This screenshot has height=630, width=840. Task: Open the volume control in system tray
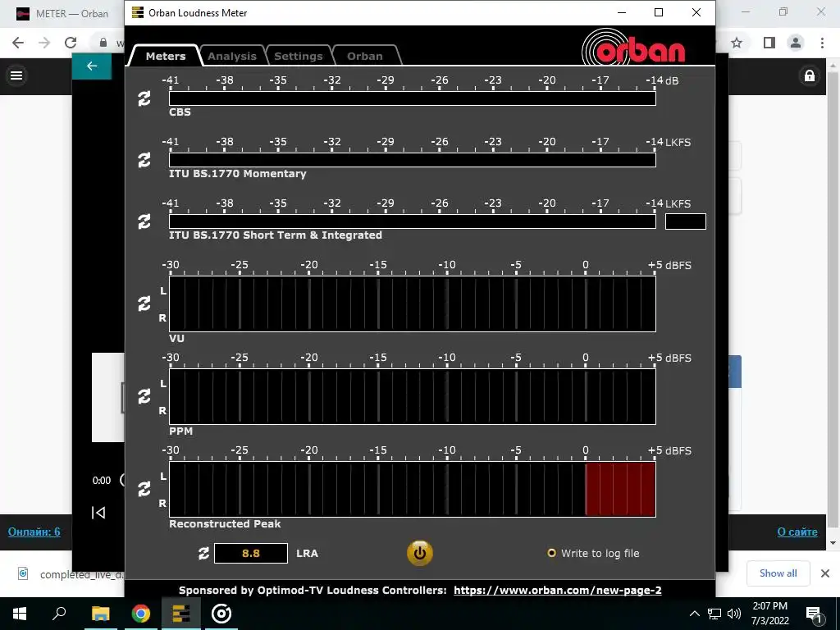click(734, 614)
